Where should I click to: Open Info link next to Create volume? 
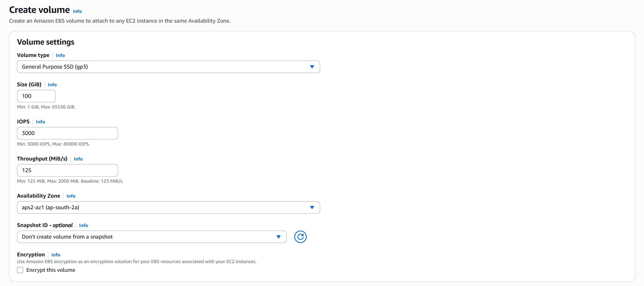[77, 11]
